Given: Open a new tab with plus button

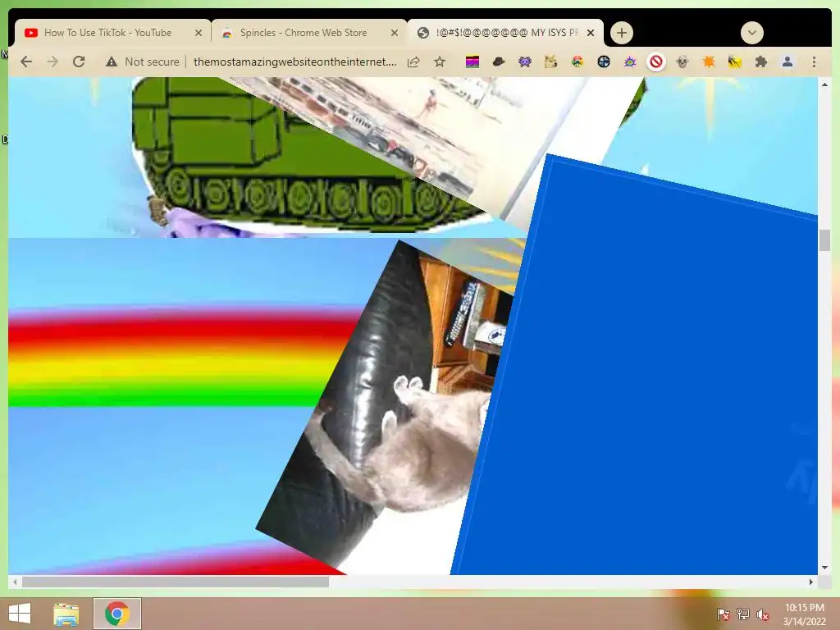Looking at the screenshot, I should (x=622, y=33).
